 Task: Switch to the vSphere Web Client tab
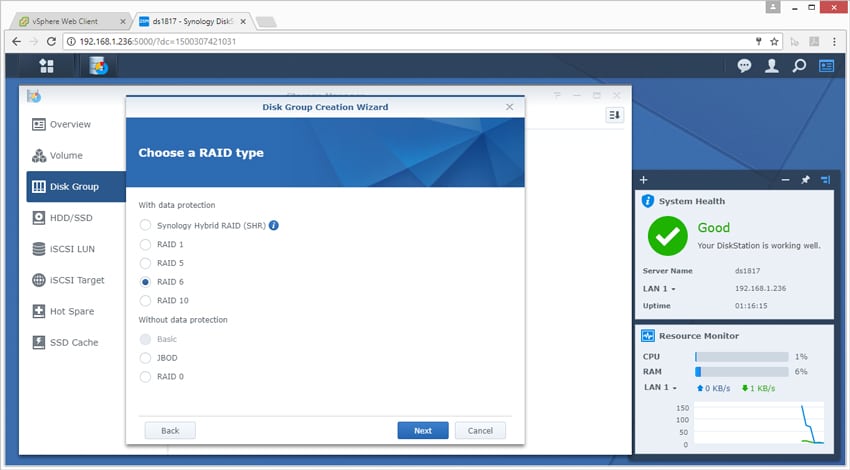click(x=69, y=21)
